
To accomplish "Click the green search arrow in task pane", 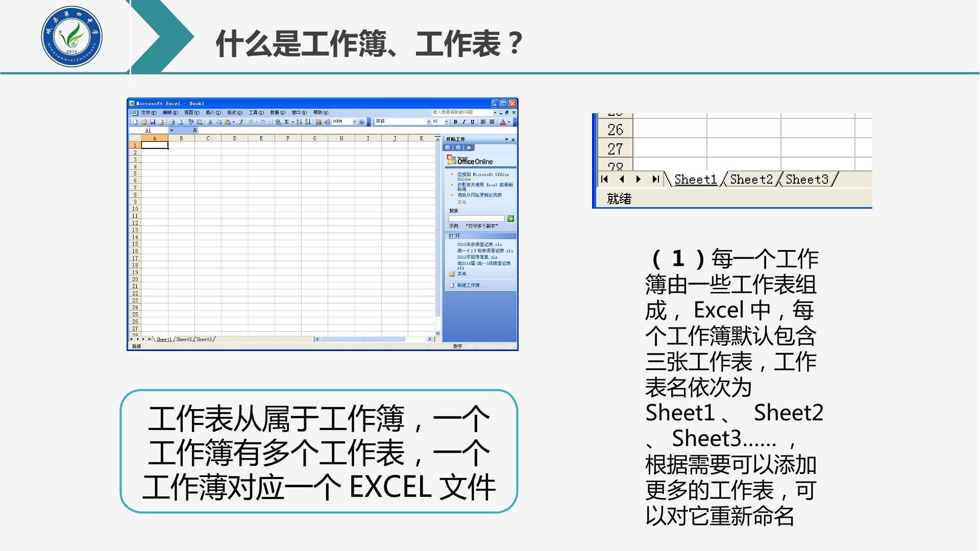I will pos(510,218).
